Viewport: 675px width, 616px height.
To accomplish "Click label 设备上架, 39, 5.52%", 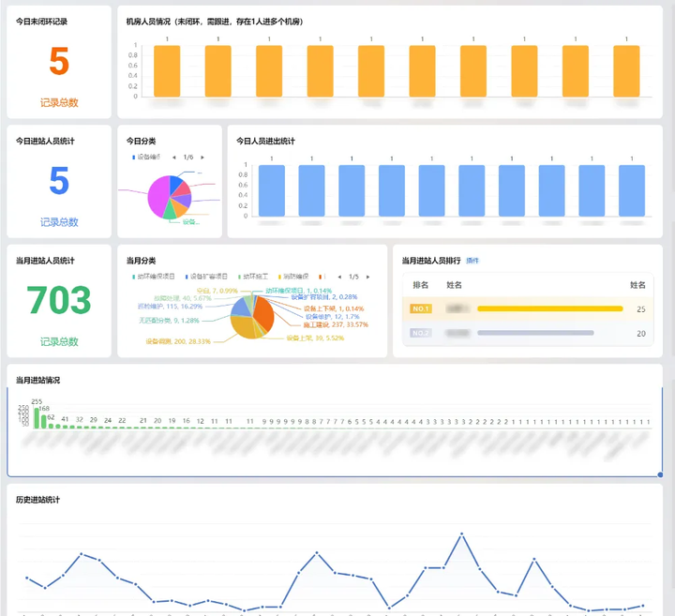I will pos(315,338).
